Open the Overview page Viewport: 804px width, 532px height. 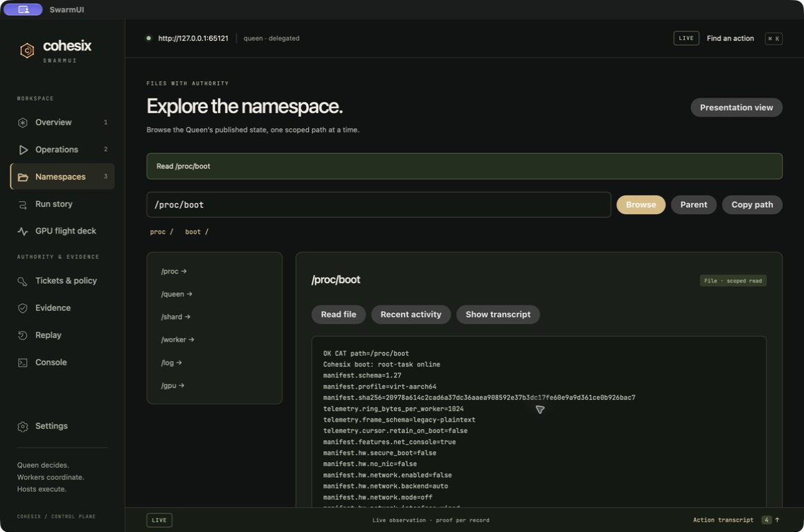point(62,123)
